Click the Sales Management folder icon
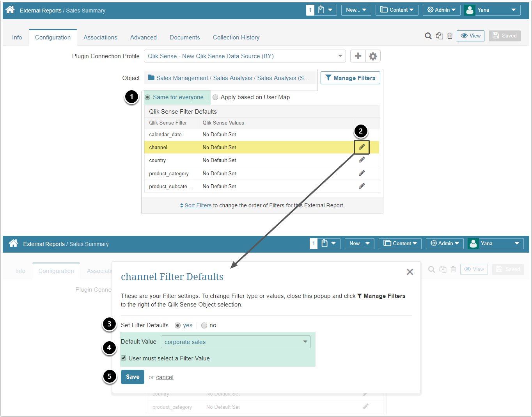 coord(151,78)
